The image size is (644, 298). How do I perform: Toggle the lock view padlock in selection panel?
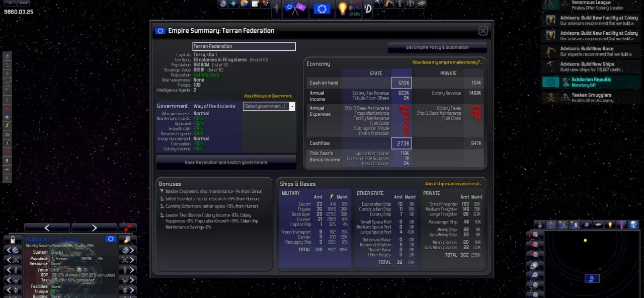(x=13, y=240)
